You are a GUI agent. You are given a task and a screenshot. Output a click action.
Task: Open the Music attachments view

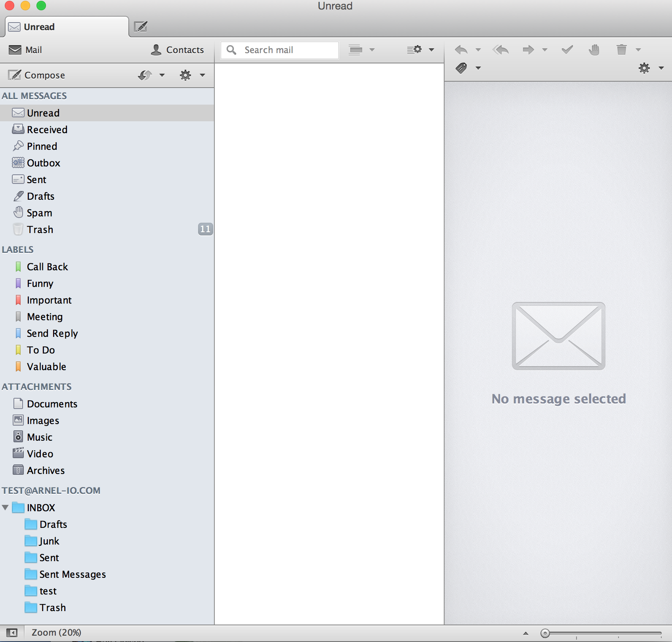coord(107,437)
